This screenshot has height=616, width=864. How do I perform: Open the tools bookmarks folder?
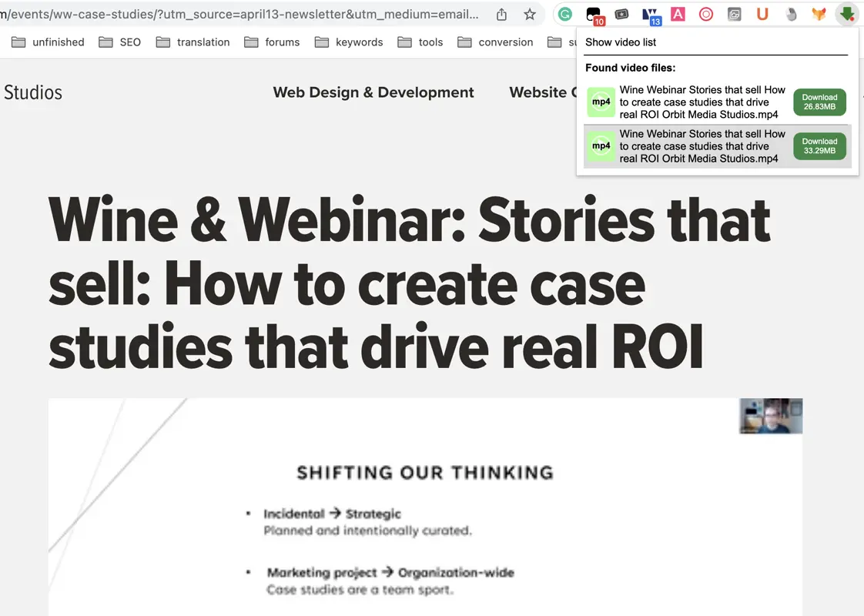click(430, 42)
